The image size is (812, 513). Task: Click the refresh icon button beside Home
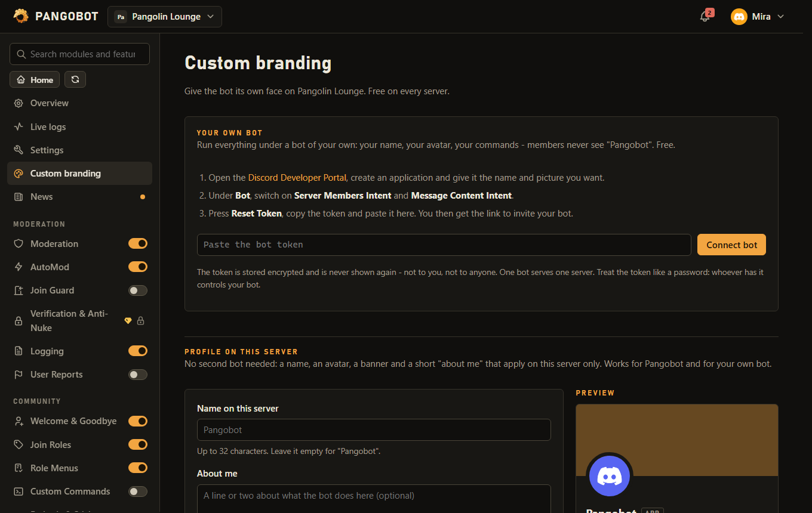pos(75,79)
